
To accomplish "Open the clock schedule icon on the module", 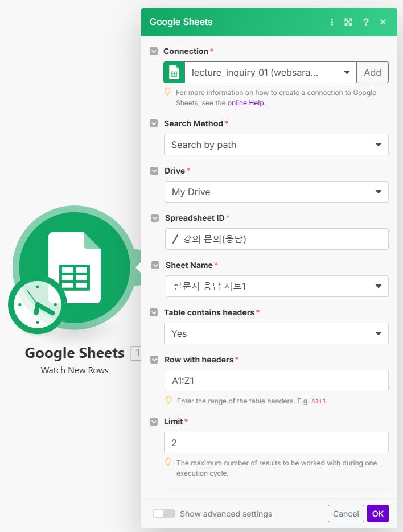I will tap(38, 304).
